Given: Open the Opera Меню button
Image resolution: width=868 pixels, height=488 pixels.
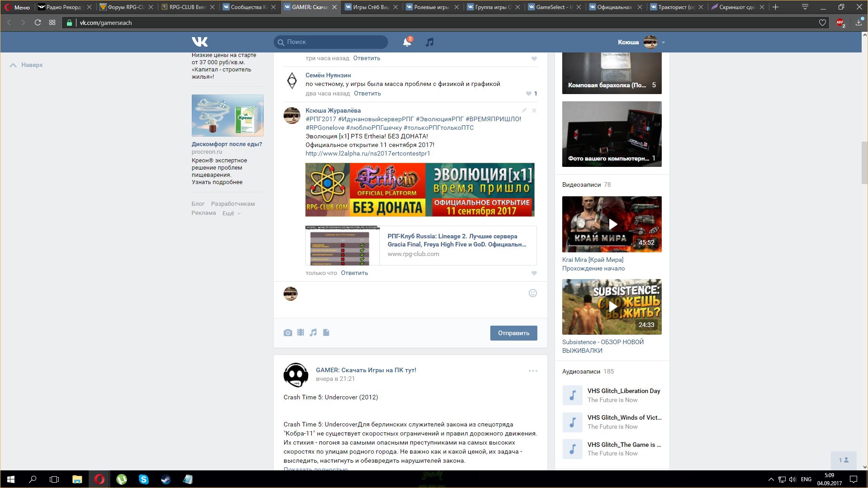Looking at the screenshot, I should click(17, 7).
